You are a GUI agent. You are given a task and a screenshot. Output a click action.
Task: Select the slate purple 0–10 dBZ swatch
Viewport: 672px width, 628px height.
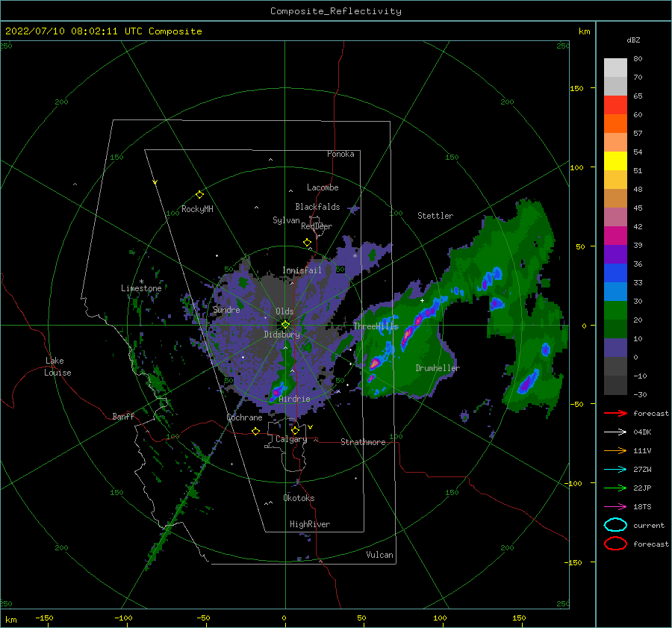[x=615, y=347]
